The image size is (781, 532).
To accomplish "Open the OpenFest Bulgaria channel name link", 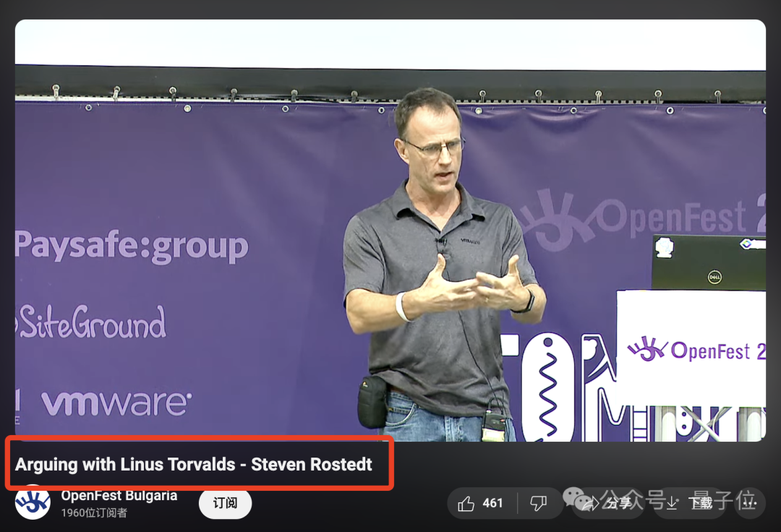I will point(119,496).
